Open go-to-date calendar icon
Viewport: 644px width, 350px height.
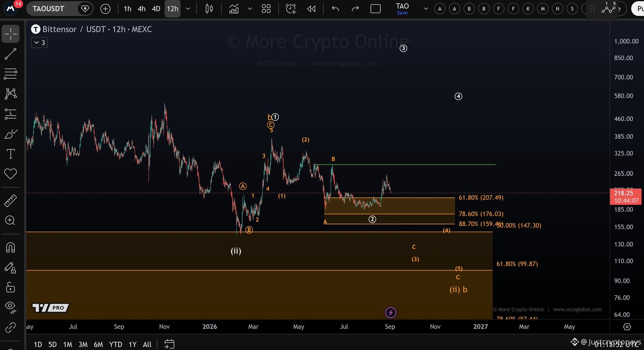pyautogui.click(x=169, y=344)
